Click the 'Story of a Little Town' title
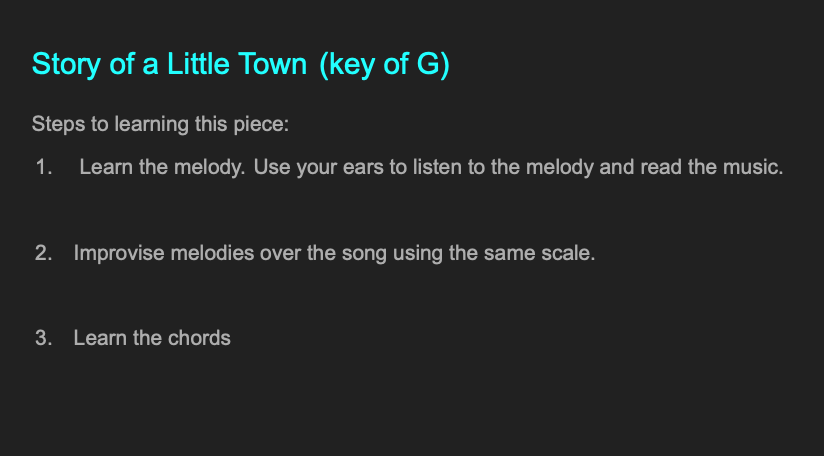The height and width of the screenshot is (456, 824). (169, 65)
